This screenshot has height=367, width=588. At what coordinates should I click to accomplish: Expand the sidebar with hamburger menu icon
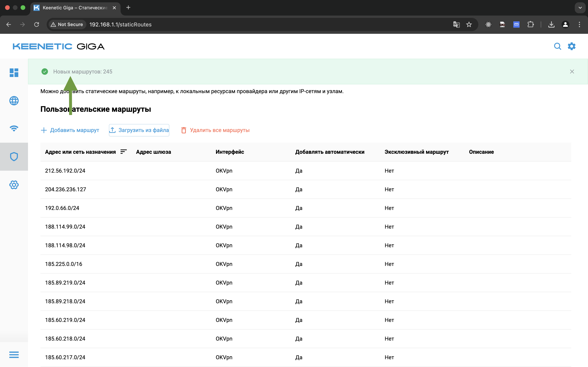(x=14, y=355)
